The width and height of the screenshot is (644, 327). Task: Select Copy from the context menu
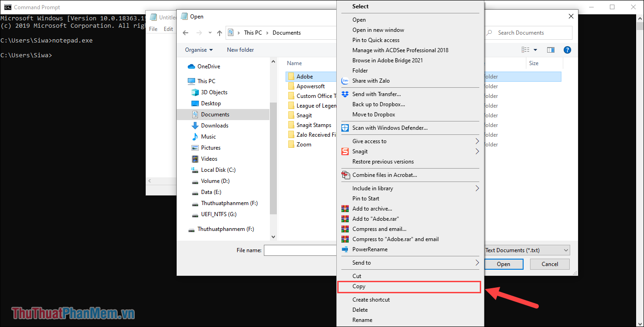pyautogui.click(x=409, y=286)
